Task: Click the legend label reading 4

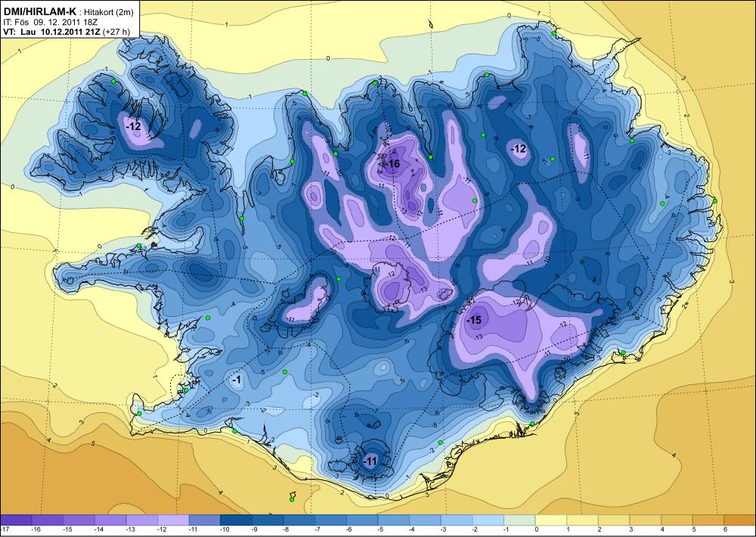Action: point(662,529)
